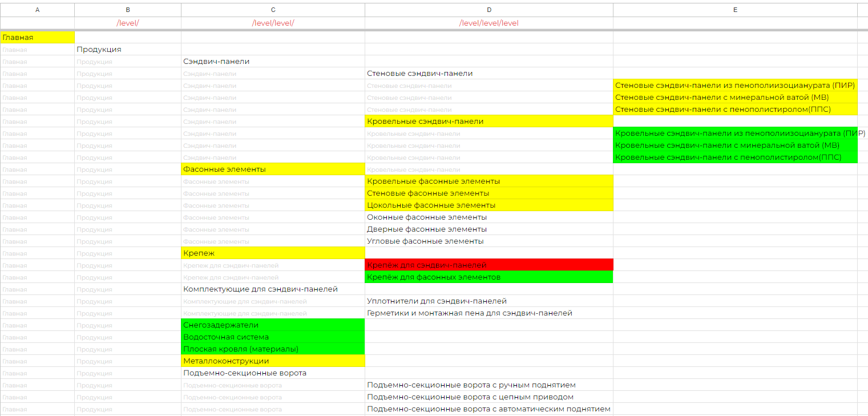Viewport: 868px width, 416px height.
Task: Select column C header
Action: coord(273,10)
